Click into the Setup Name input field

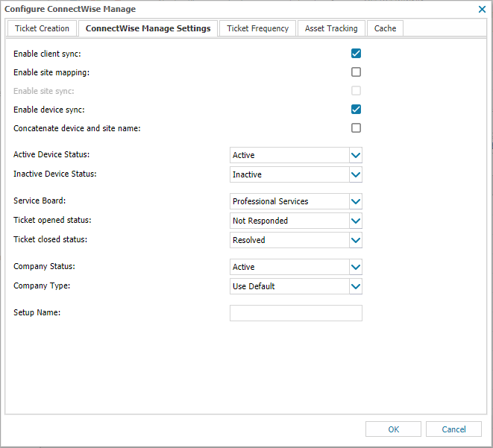tap(296, 313)
